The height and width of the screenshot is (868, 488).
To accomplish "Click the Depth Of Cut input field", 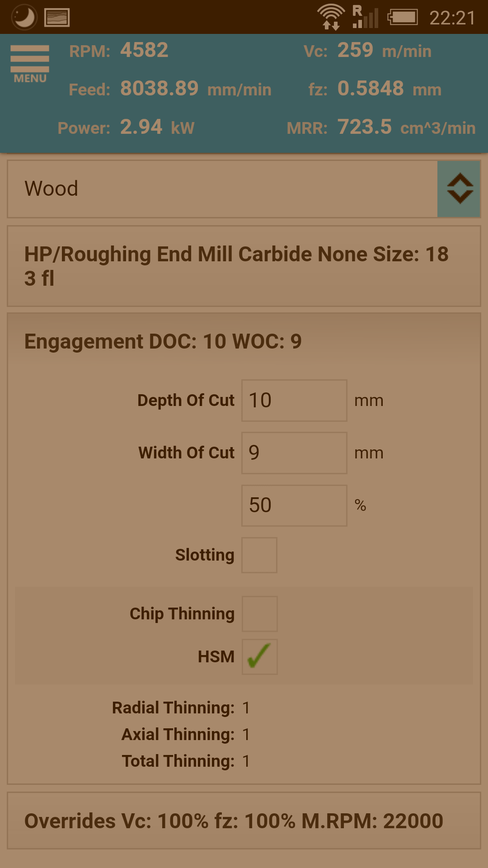I will click(294, 401).
